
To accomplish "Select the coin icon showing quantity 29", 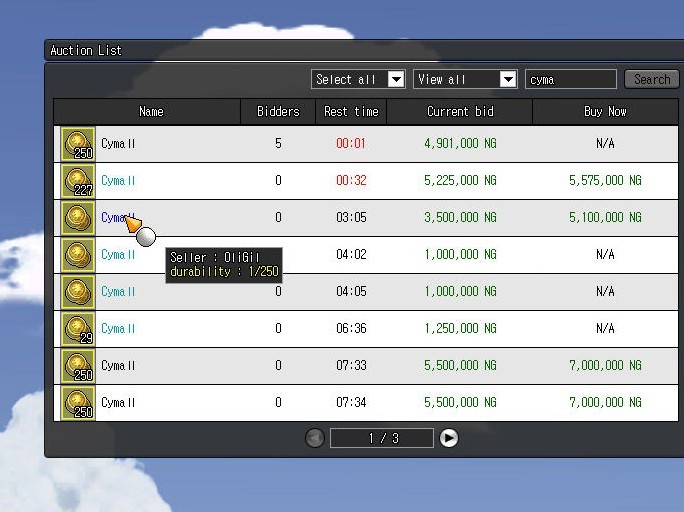I will (x=77, y=329).
